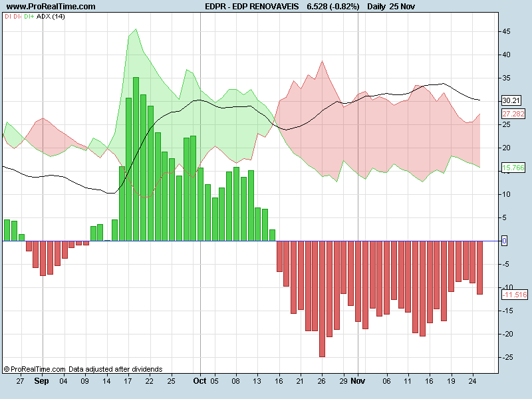Click the tallest green histogram bar
This screenshot has width=532, height=399.
(136, 159)
